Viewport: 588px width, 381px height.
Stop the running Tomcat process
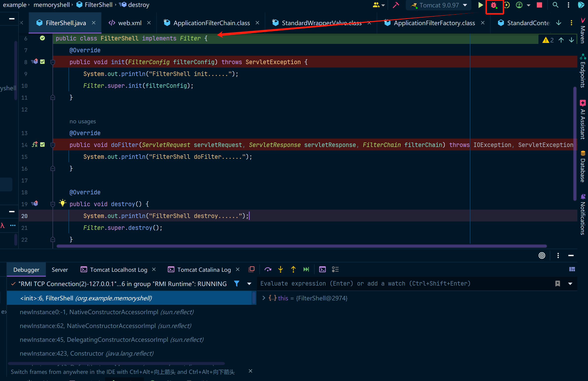539,5
